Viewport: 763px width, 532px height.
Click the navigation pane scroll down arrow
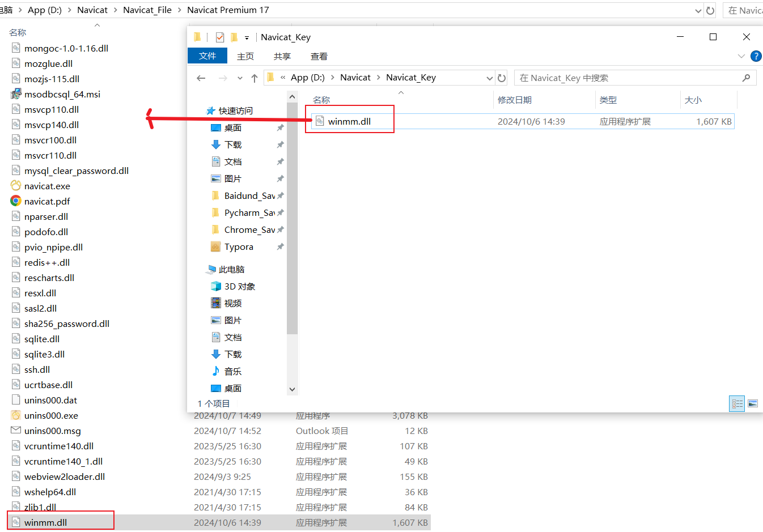(292, 389)
